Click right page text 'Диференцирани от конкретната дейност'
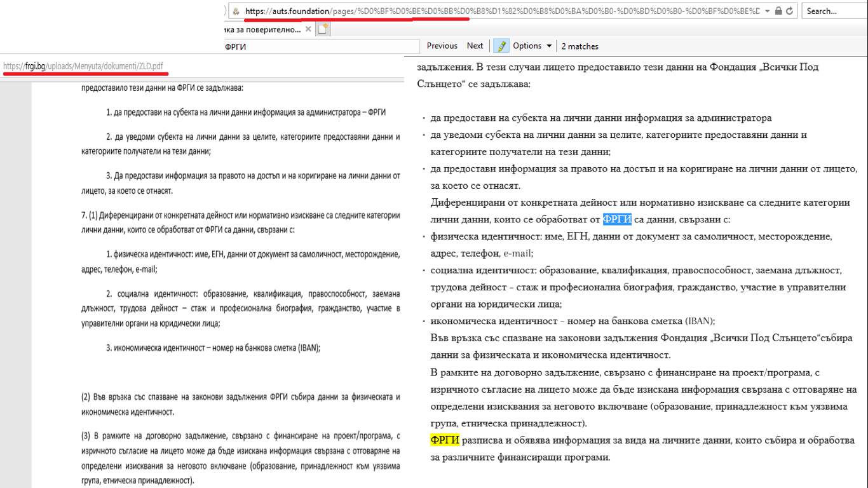The image size is (868, 488). (x=640, y=211)
